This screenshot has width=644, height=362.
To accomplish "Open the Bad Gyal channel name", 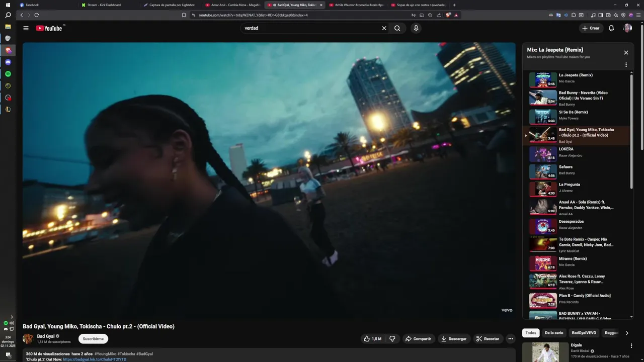I will (x=46, y=336).
